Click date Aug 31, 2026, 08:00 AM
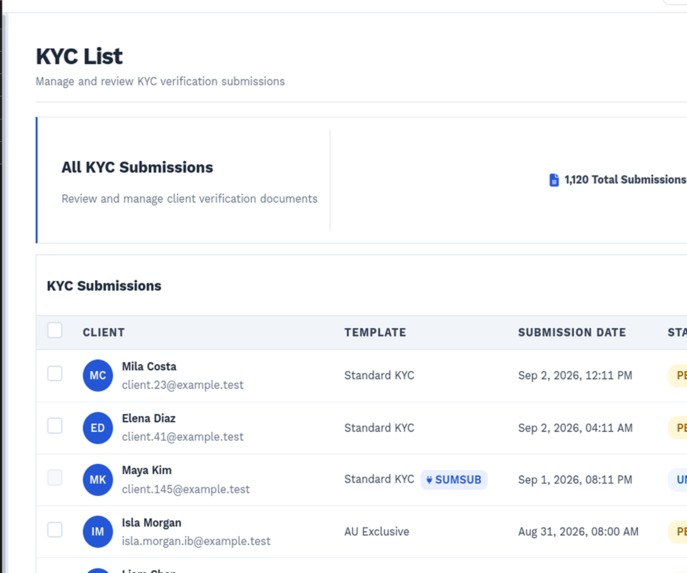 tap(578, 531)
